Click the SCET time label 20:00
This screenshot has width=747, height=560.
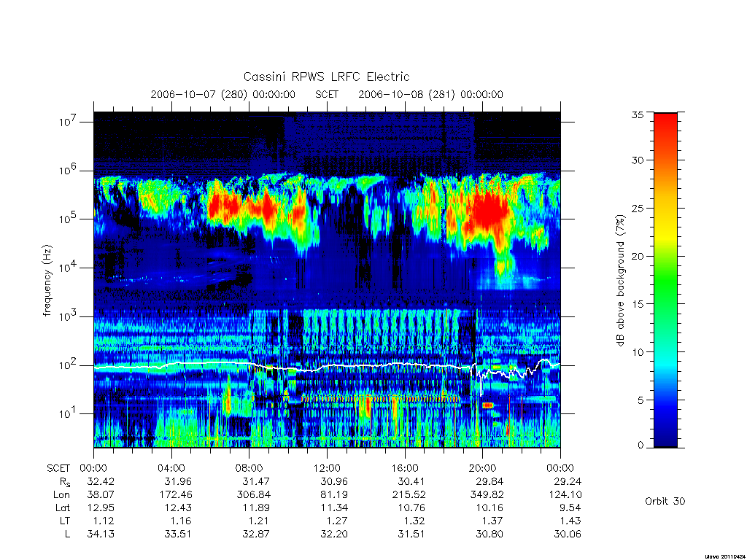tap(483, 468)
